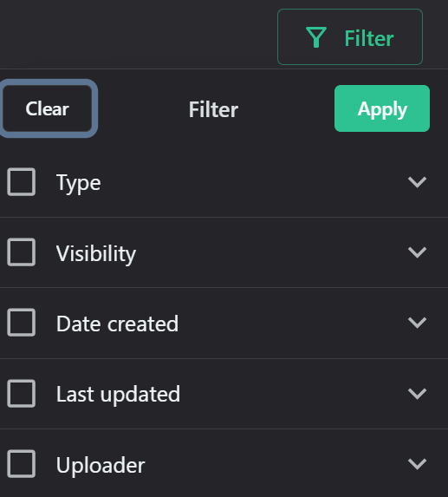Pick the Date created row label

click(x=118, y=324)
